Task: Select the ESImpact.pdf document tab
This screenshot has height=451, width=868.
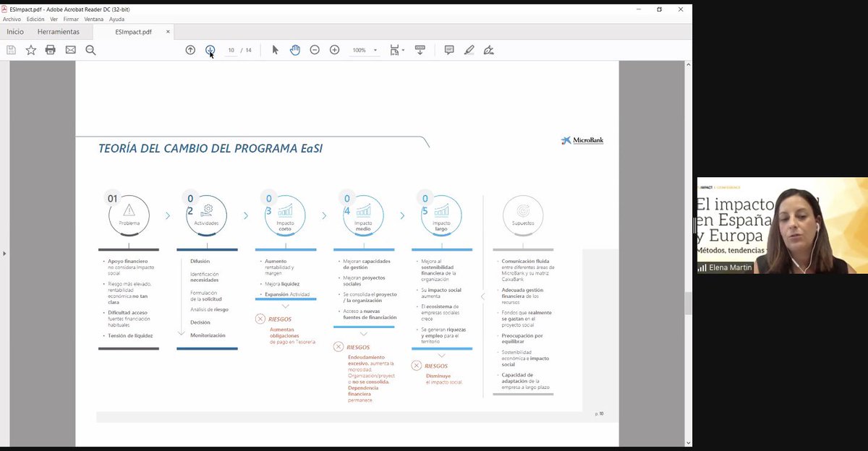Action: (134, 32)
